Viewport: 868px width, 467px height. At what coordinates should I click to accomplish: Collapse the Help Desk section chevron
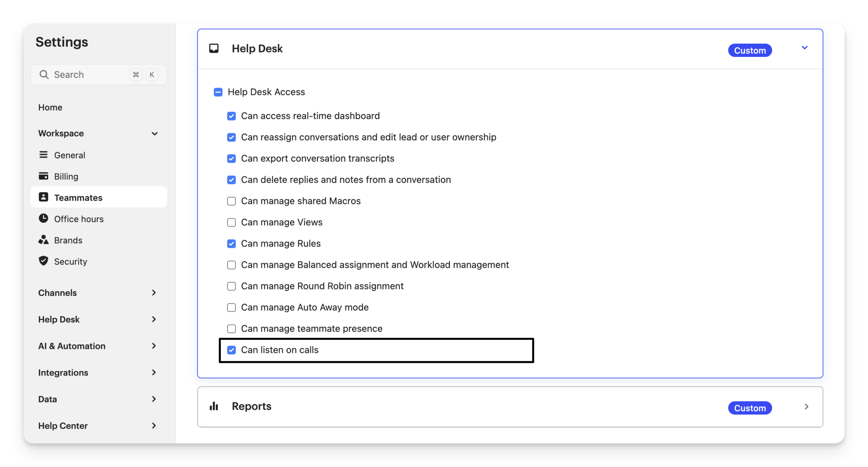tap(804, 48)
